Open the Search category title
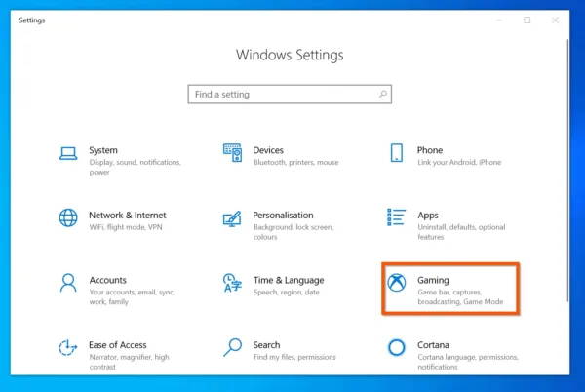The image size is (585, 392). pos(266,345)
